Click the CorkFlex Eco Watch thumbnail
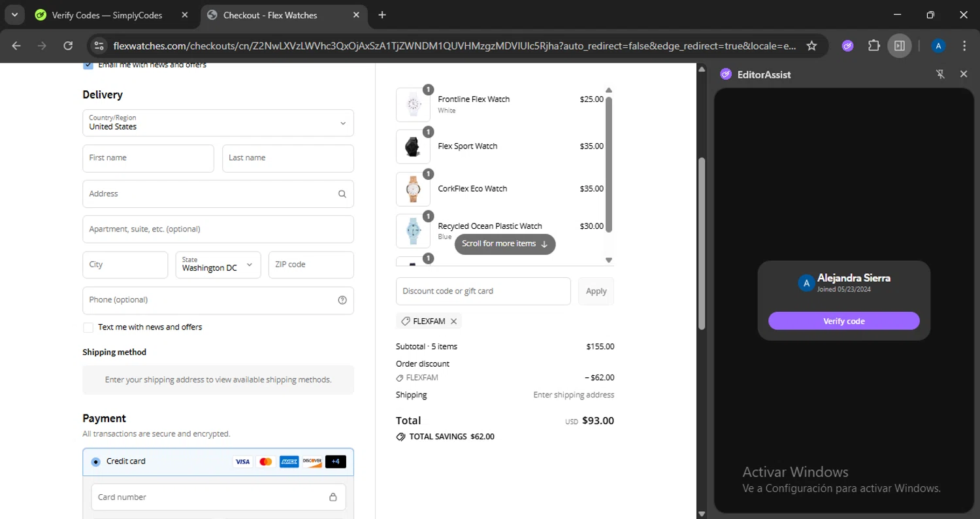The width and height of the screenshot is (980, 519). 413,189
